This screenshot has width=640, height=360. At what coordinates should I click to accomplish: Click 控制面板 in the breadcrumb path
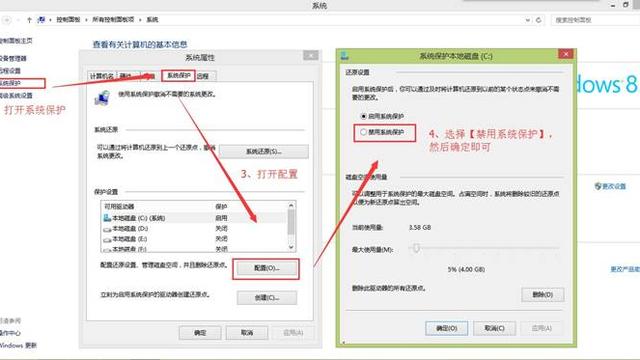pyautogui.click(x=68, y=20)
